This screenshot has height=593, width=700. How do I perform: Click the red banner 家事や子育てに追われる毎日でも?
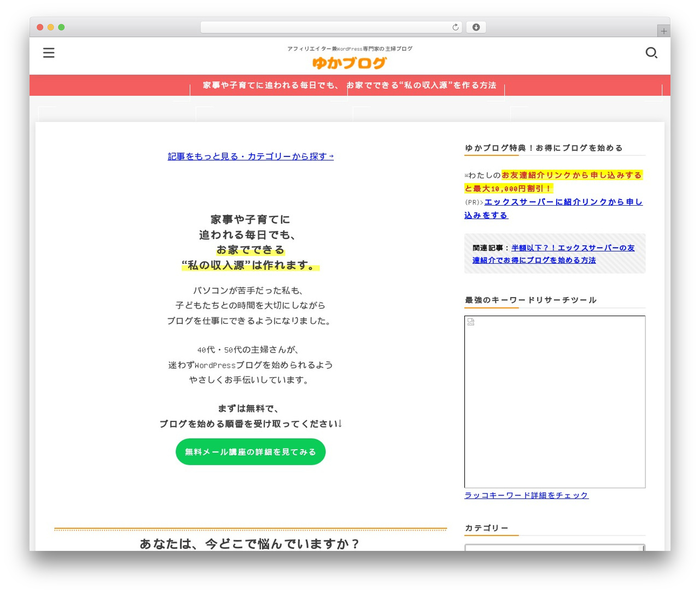[x=350, y=85]
